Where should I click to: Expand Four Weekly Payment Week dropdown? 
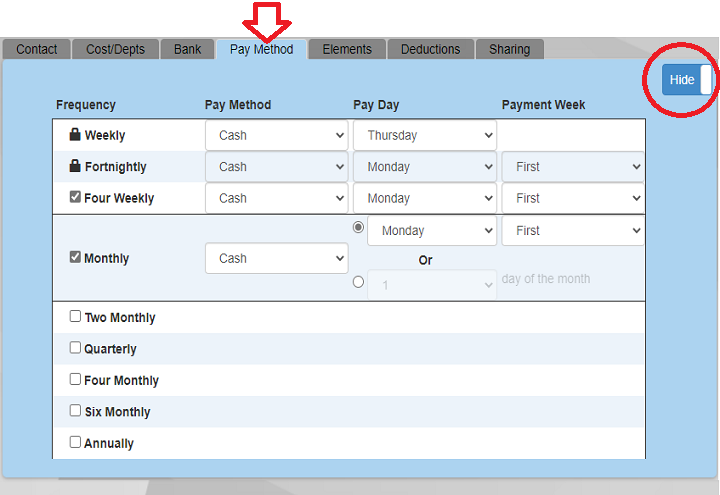tap(572, 198)
